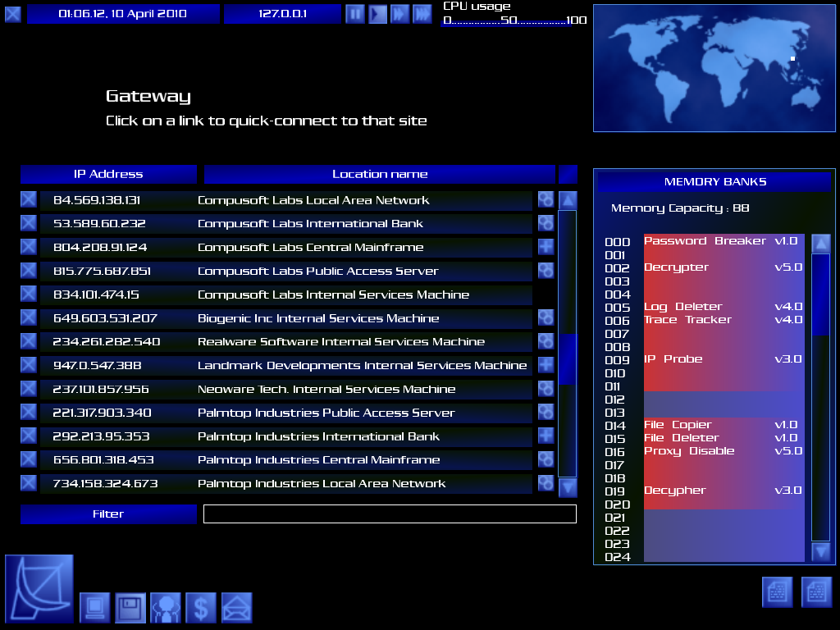Image resolution: width=840 pixels, height=630 pixels.
Task: Click the filter text input field
Action: click(390, 514)
